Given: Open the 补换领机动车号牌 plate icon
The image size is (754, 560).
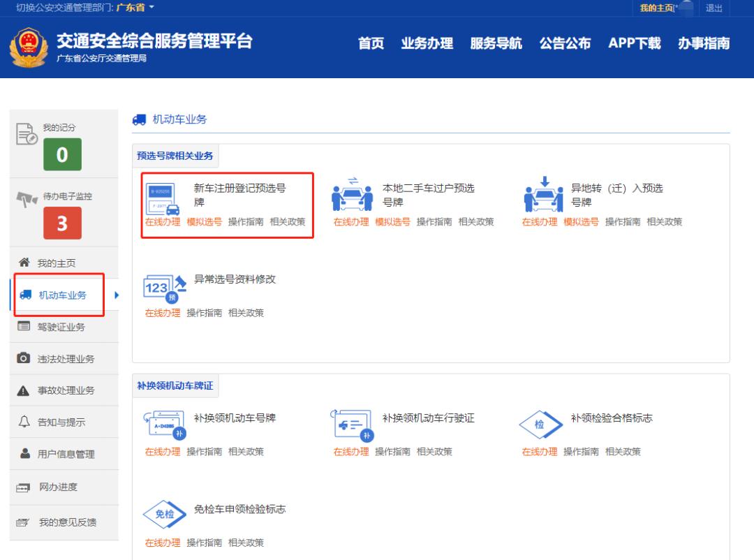Looking at the screenshot, I should pos(164,425).
